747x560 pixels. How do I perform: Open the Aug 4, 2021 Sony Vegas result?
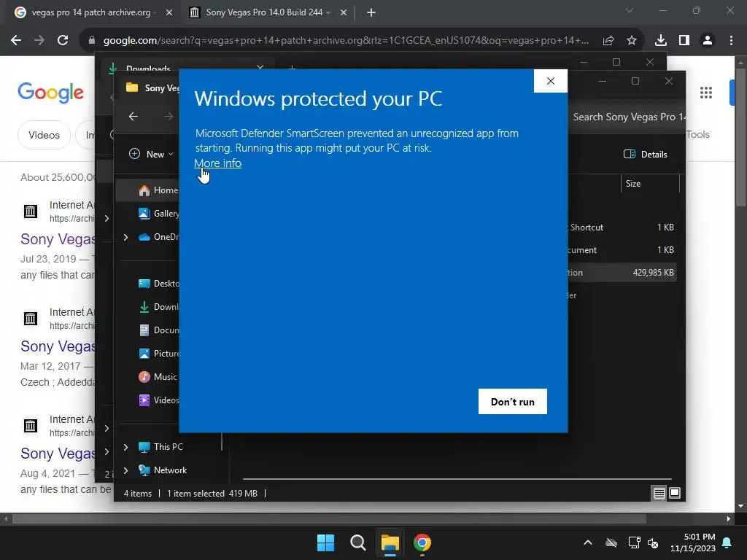pos(58,454)
